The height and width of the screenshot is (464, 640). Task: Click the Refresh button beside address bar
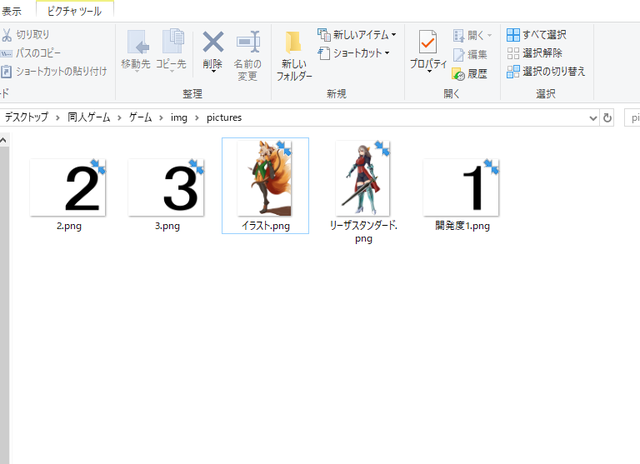point(607,118)
